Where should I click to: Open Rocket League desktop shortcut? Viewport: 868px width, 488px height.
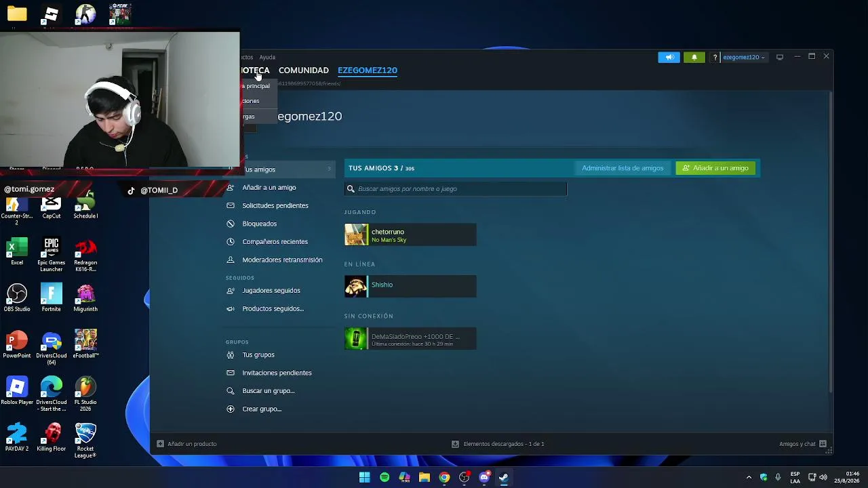(x=85, y=441)
